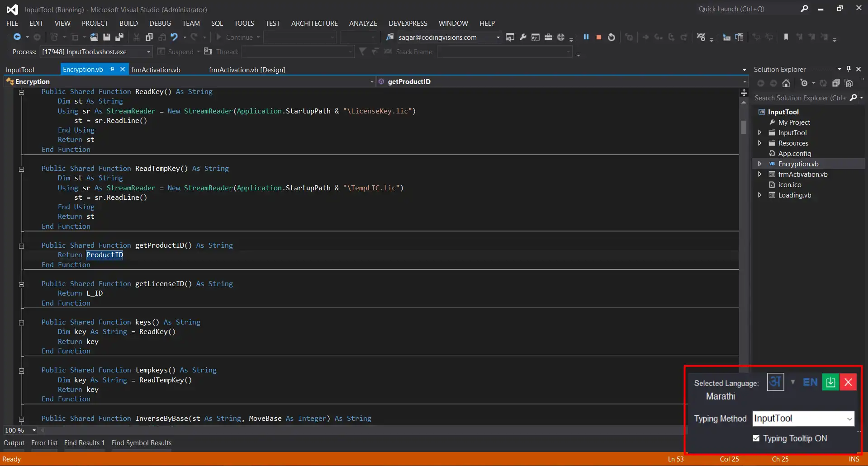
Task: Stop debugging with the orange square icon
Action: 599,37
